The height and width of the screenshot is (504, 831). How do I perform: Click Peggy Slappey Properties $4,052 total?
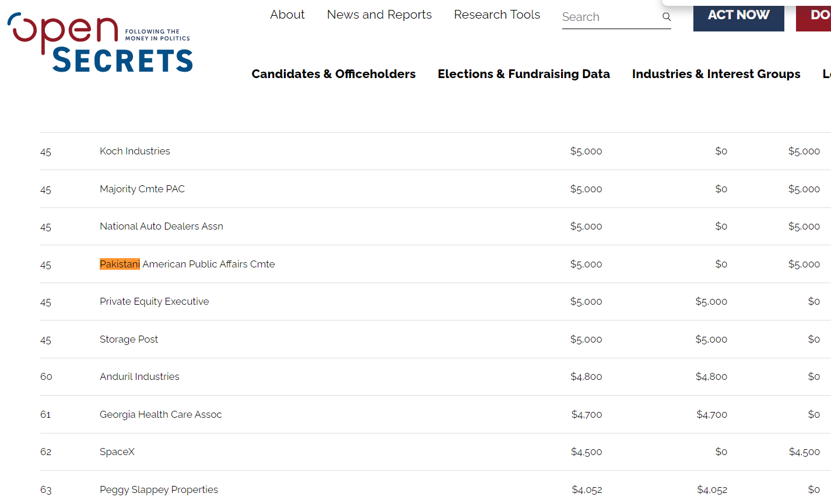[x=587, y=489]
